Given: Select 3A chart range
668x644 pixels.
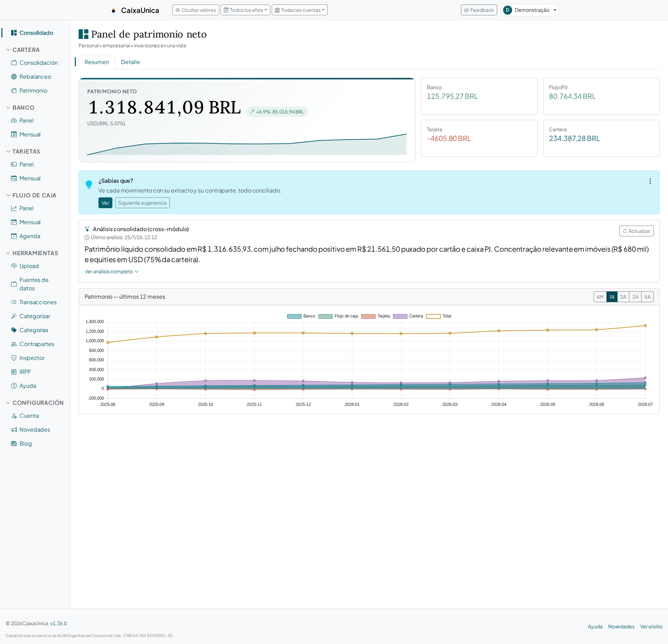Looking at the screenshot, I should tap(635, 297).
